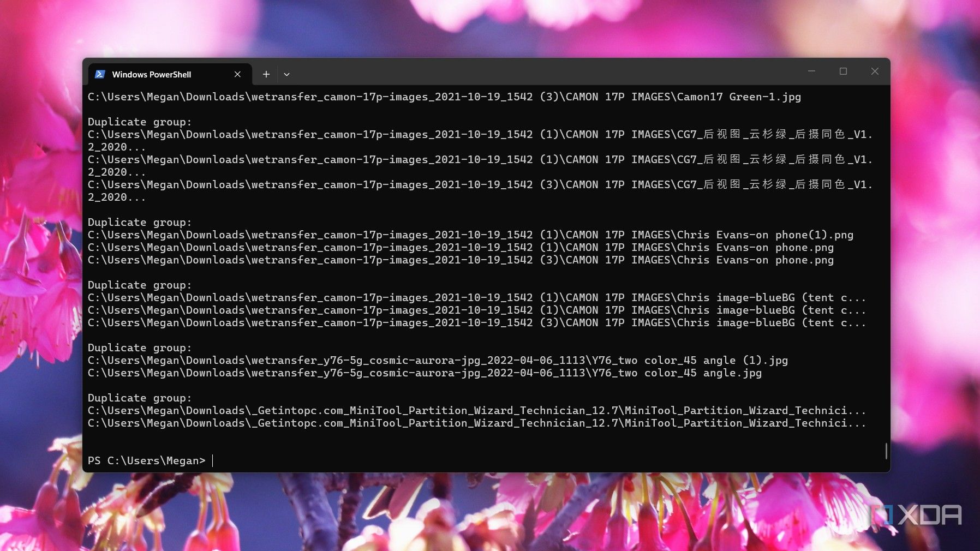Click the Y76_two color_45 angle.jpg path
Screen dimensions: 980x551
point(425,373)
